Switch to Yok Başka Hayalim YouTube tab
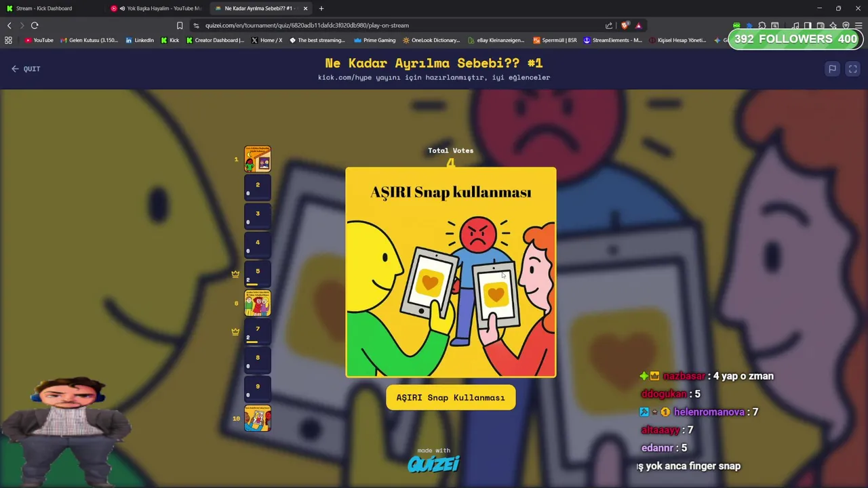The image size is (868, 488). click(157, 8)
